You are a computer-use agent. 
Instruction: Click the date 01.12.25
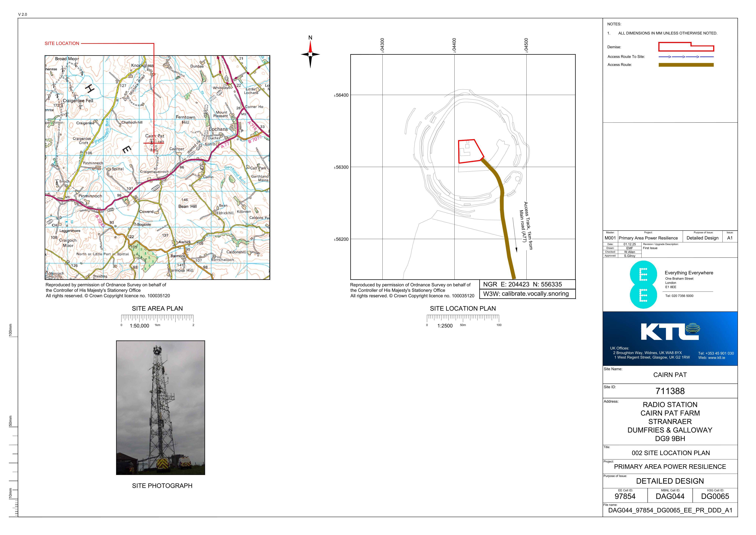tap(630, 244)
